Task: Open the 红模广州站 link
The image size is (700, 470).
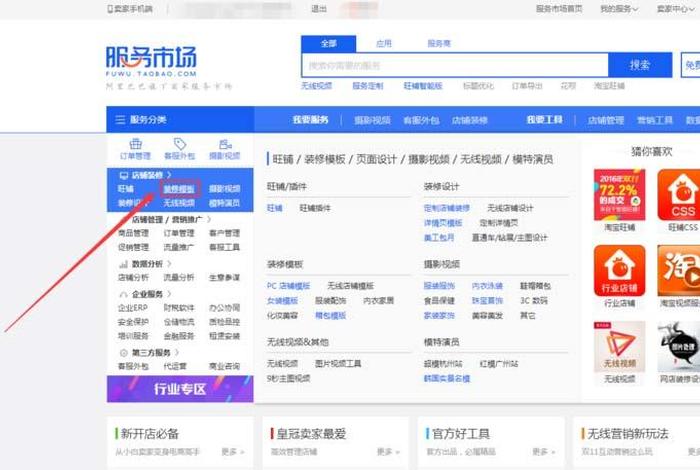Action: [x=499, y=364]
